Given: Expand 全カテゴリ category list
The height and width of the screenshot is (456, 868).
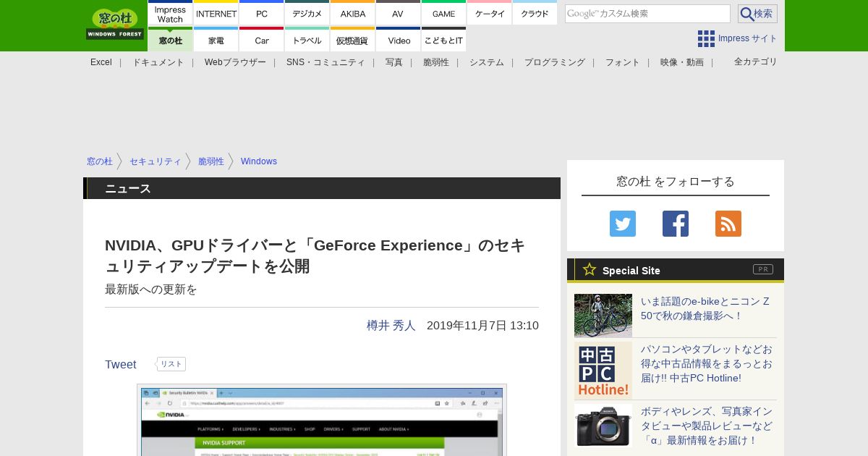Looking at the screenshot, I should [755, 62].
